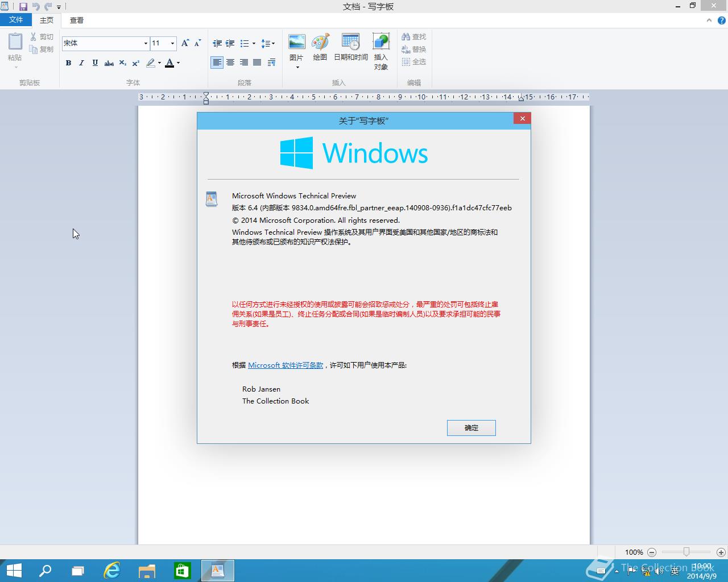Screen dimensions: 728x582
Task: Open File Explorer from taskbar
Action: pyautogui.click(x=147, y=571)
